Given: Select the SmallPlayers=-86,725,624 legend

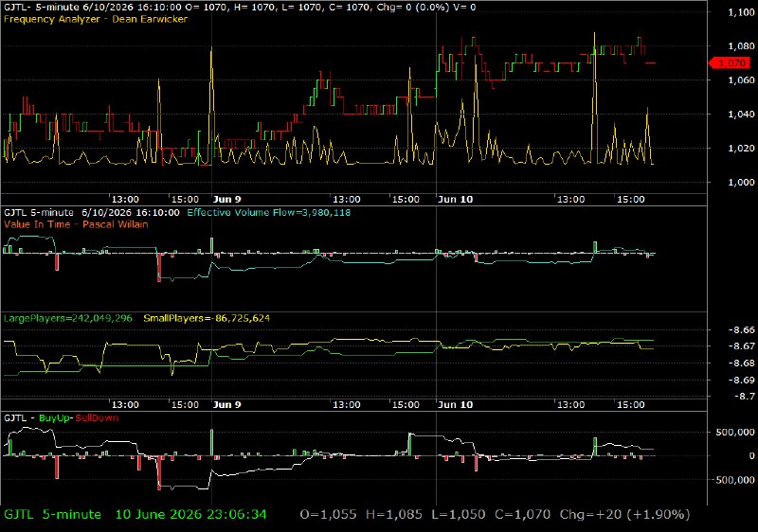Looking at the screenshot, I should coord(207,319).
